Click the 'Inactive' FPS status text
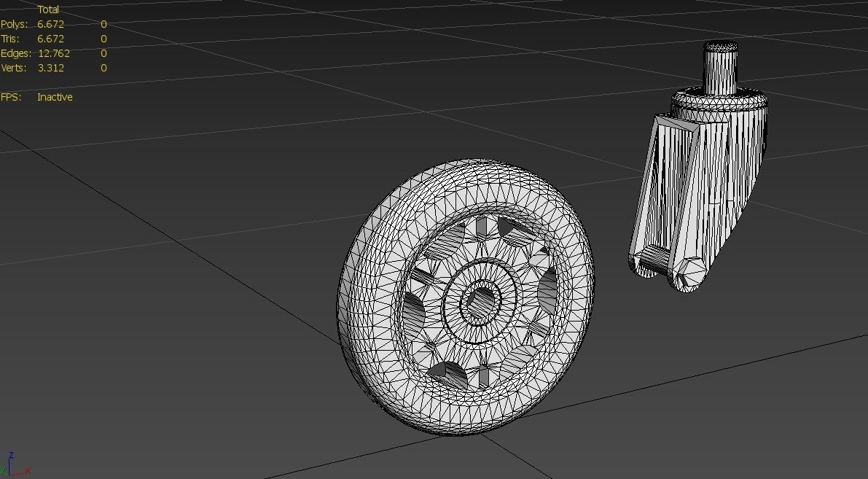 tap(55, 97)
